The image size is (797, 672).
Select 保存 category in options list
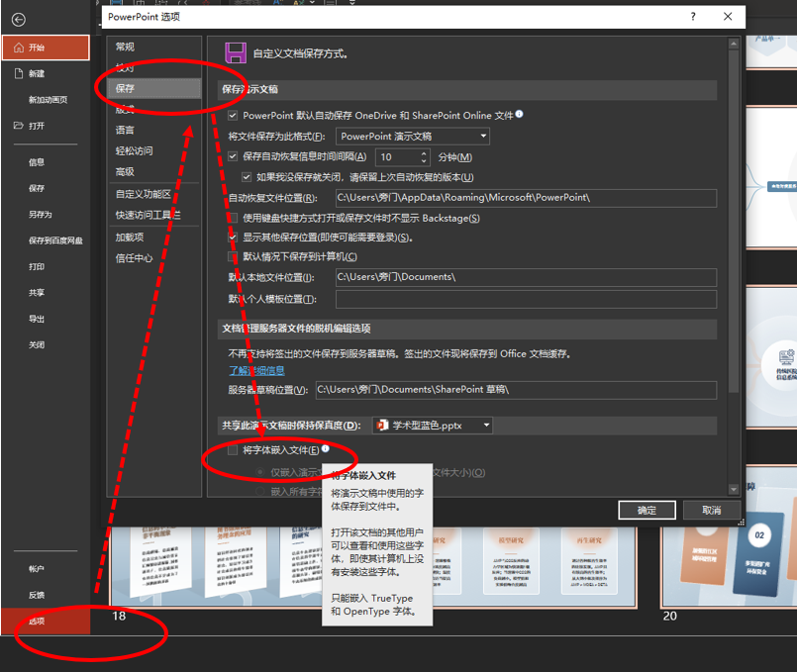154,88
